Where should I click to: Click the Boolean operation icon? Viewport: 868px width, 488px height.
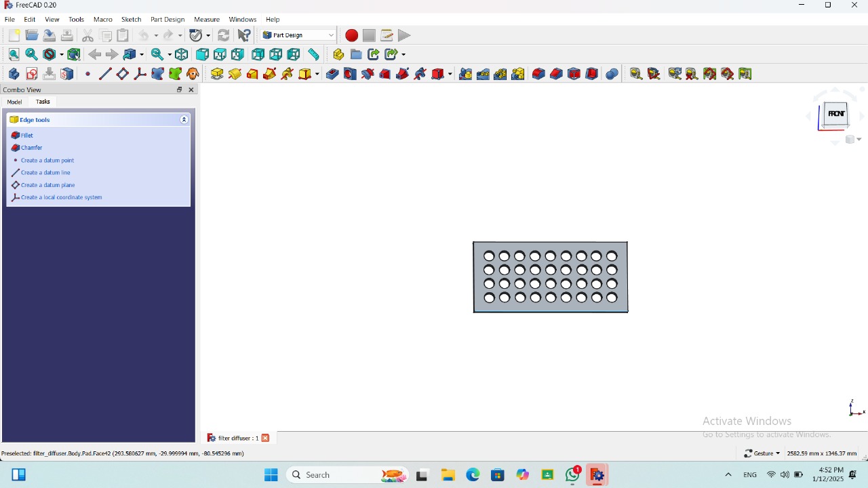click(612, 74)
